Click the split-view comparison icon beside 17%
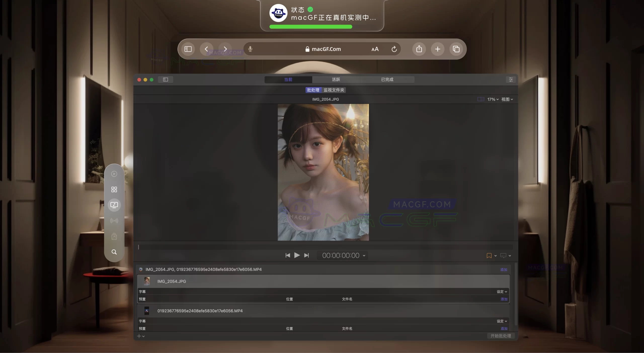 click(x=480, y=99)
